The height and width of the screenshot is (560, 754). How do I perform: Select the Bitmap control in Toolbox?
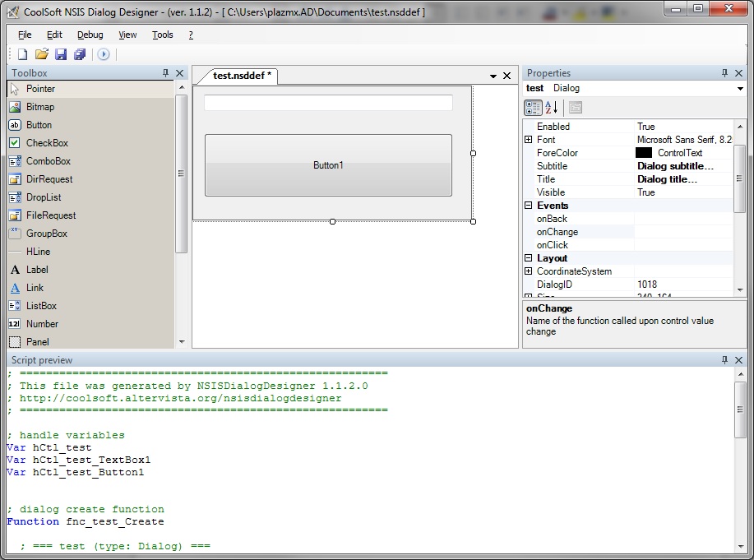[91, 107]
